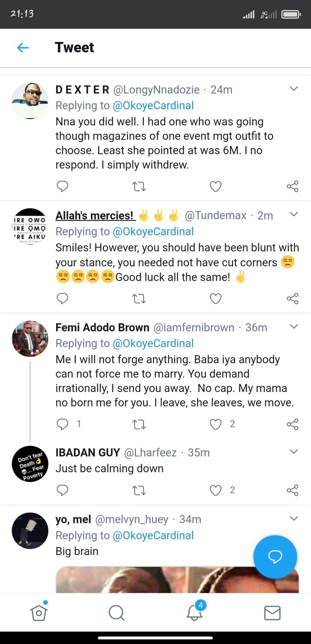Tap the back arrow in header

tap(23, 47)
